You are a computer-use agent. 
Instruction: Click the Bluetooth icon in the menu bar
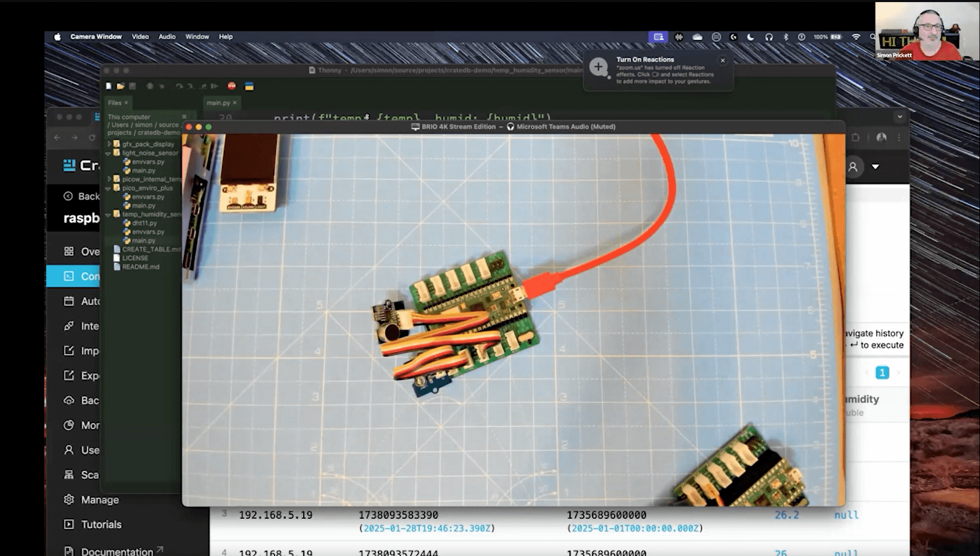(786, 37)
